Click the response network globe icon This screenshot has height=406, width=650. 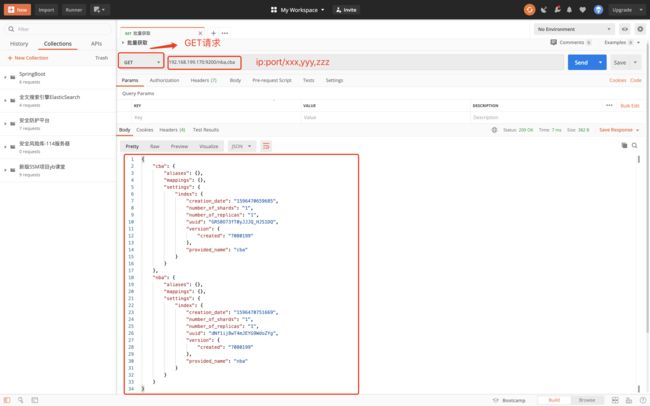[x=494, y=130]
